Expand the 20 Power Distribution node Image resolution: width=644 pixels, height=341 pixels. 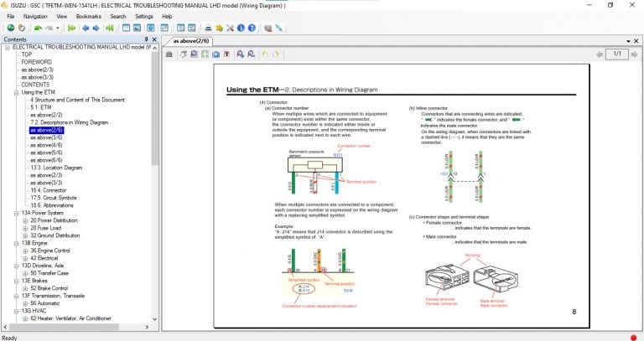point(25,220)
